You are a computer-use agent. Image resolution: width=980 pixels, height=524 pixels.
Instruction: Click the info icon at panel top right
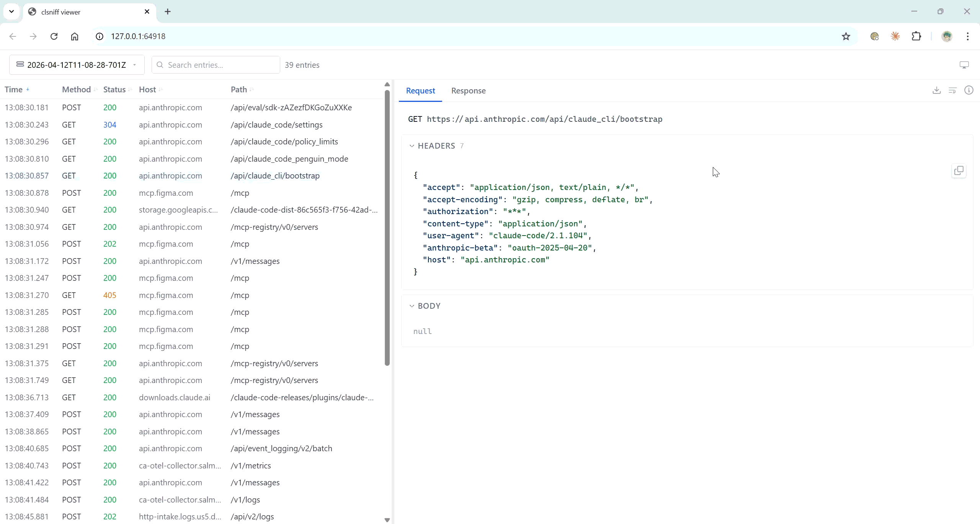point(969,90)
